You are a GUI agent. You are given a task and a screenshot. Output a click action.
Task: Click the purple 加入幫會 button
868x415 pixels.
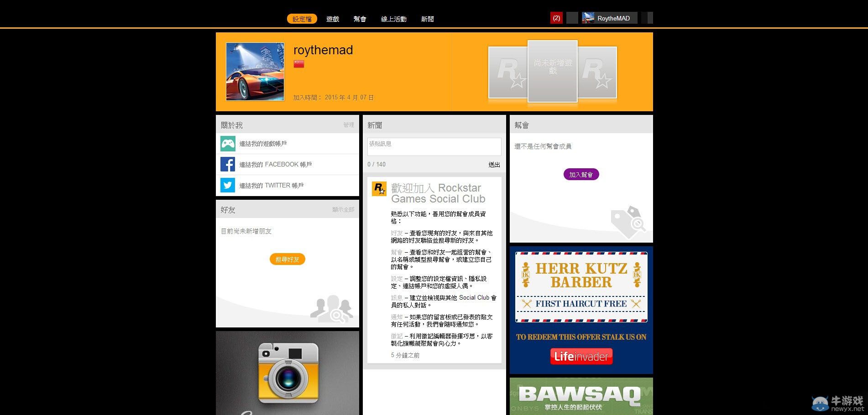(x=581, y=175)
